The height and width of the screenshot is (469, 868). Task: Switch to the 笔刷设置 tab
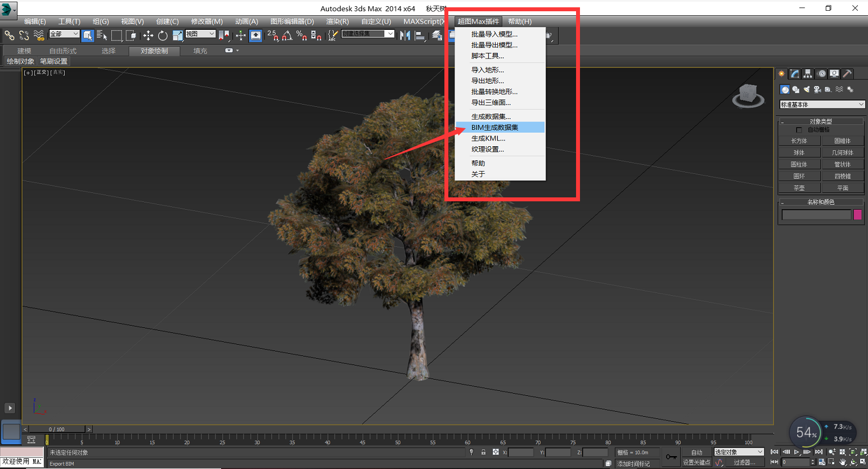53,61
